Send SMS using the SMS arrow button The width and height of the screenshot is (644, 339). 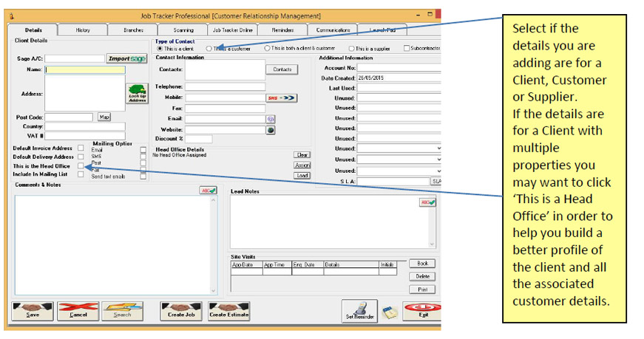tap(282, 98)
